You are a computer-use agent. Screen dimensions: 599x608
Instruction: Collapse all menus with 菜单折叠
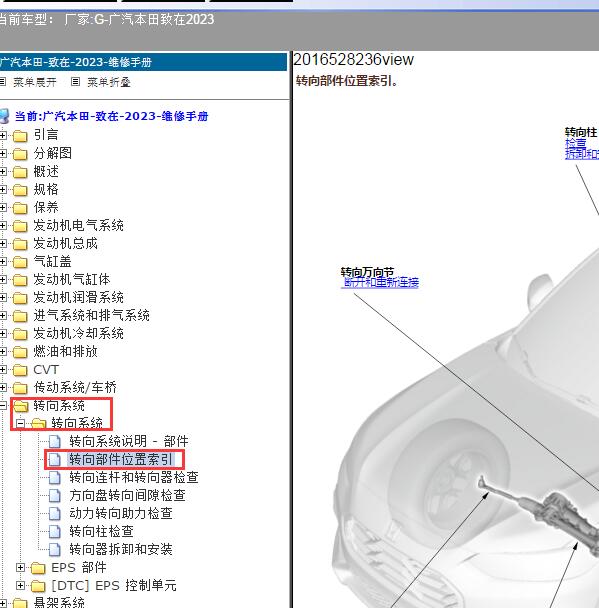point(109,82)
